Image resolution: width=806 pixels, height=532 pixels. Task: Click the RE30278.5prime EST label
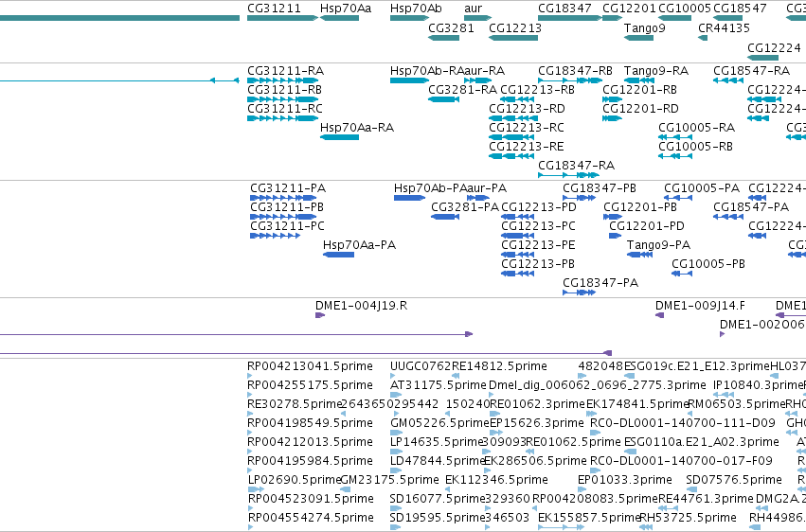tap(295, 404)
